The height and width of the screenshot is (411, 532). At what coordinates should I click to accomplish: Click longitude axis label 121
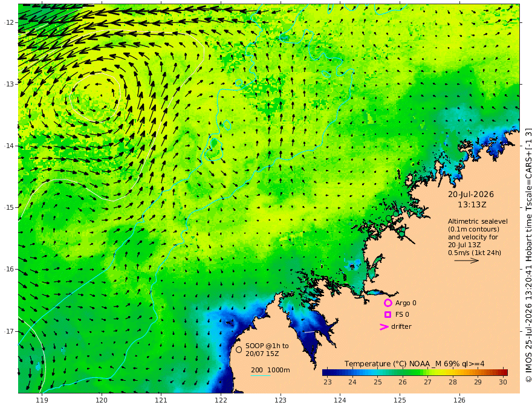coord(161,401)
